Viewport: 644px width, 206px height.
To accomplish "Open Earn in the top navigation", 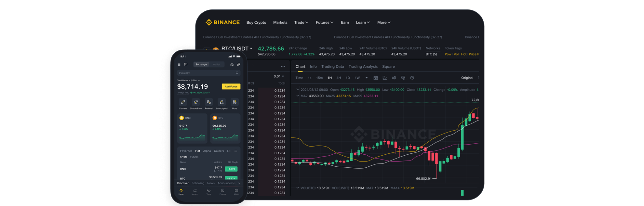I will (x=345, y=22).
